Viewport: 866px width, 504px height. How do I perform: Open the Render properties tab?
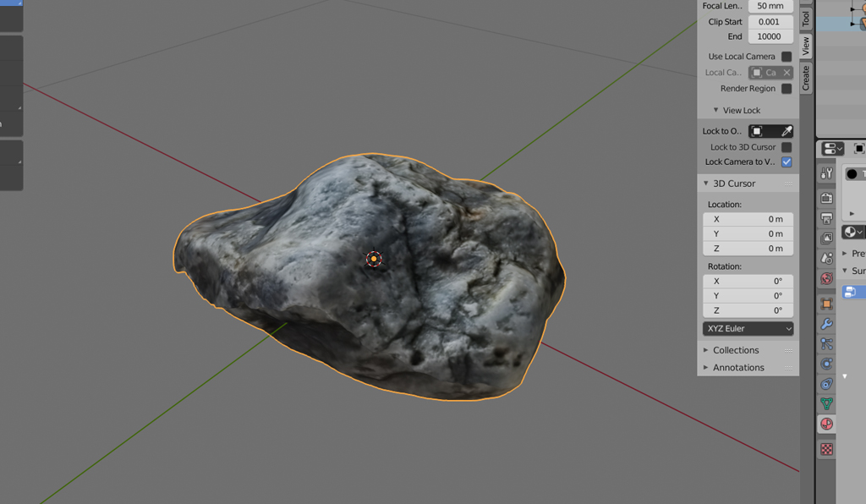826,198
